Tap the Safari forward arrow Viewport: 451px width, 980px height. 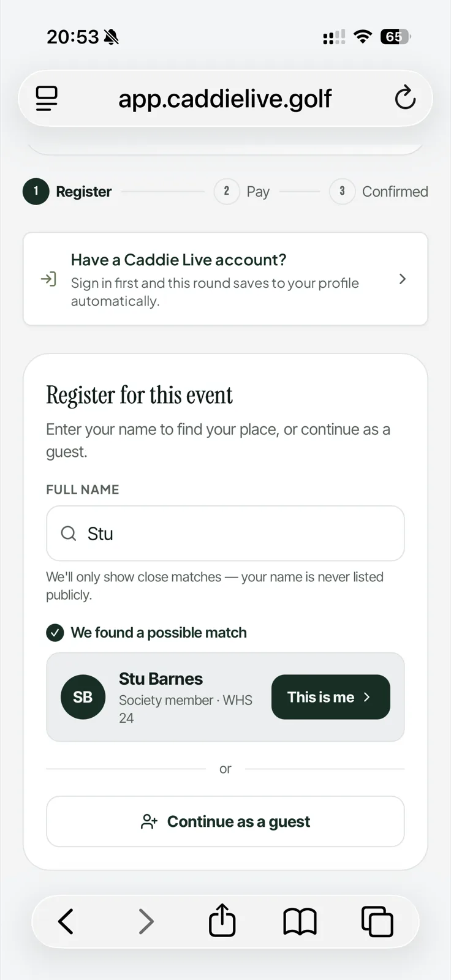point(146,921)
